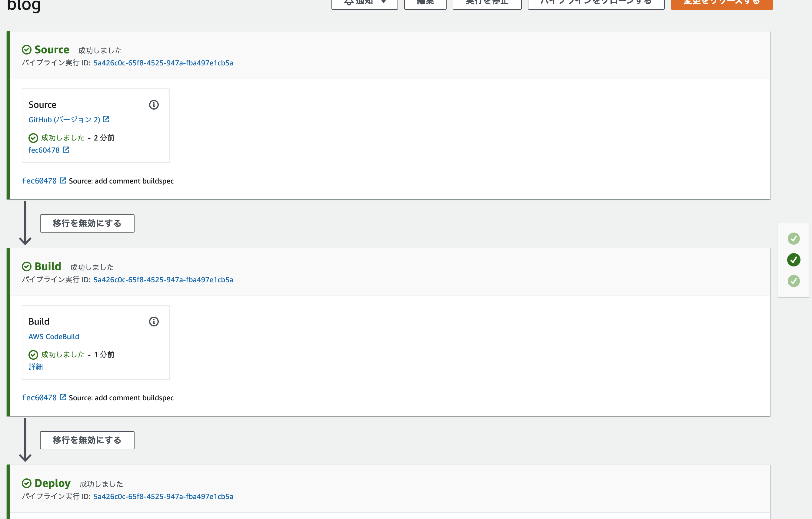Disable transition between Build and Deploy
This screenshot has height=519, width=812.
coord(87,440)
